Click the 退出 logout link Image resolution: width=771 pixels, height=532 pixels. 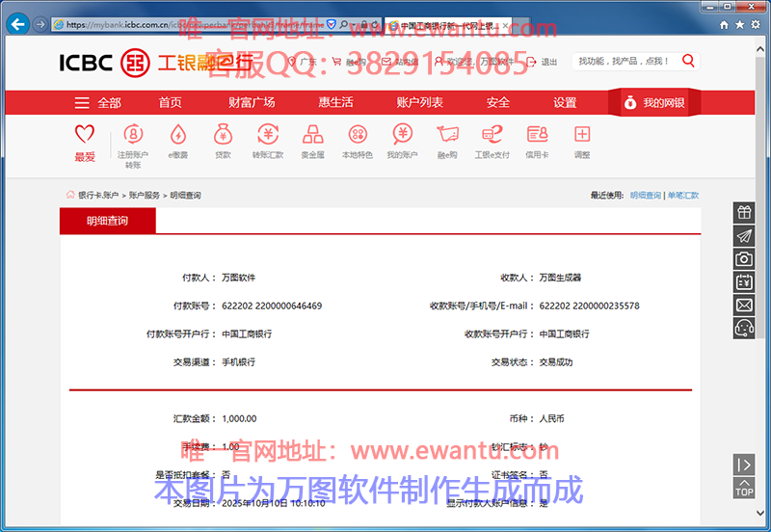tap(542, 62)
